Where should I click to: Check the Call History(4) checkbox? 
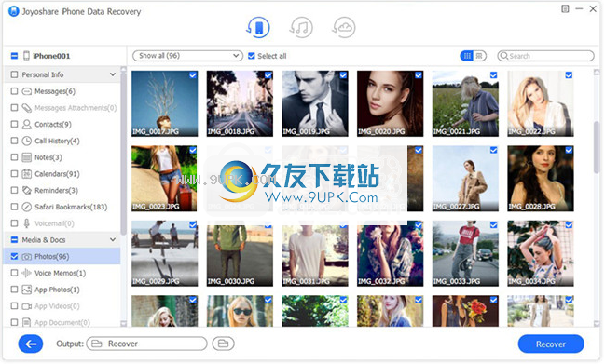14,141
